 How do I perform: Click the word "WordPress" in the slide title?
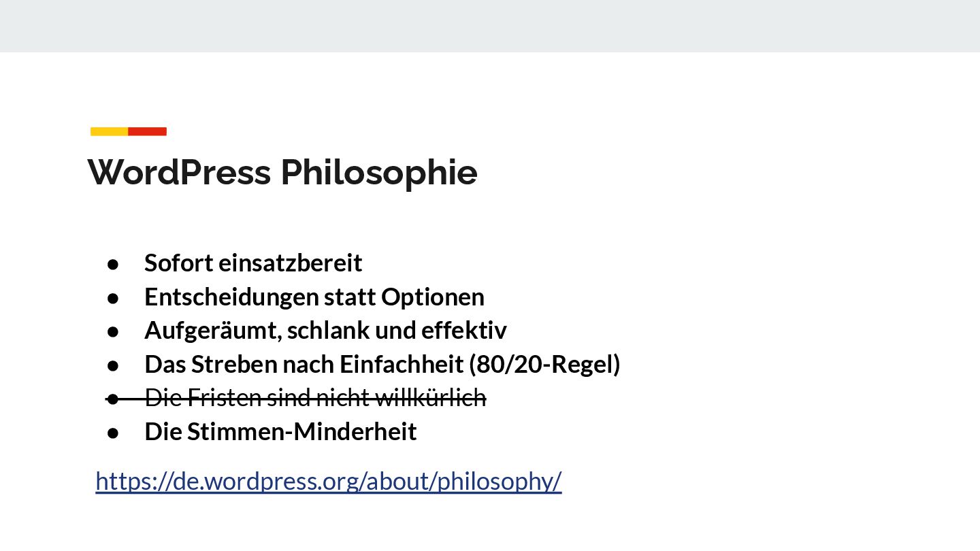point(180,171)
